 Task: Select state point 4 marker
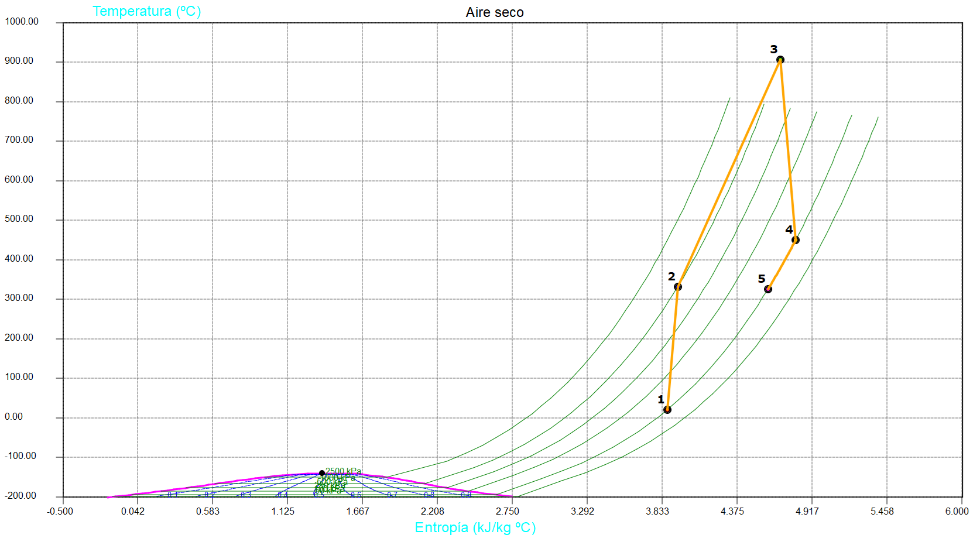tap(795, 240)
